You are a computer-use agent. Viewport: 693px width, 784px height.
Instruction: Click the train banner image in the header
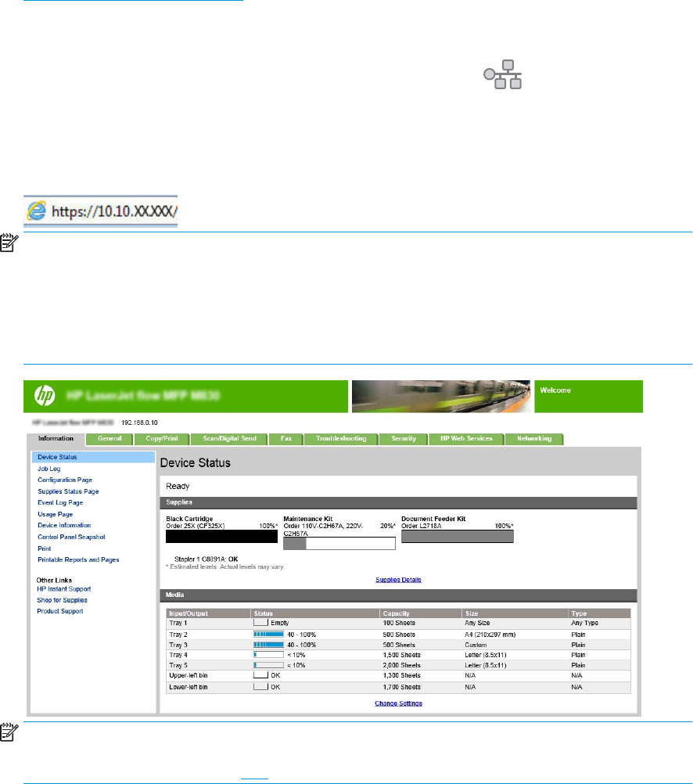click(441, 397)
